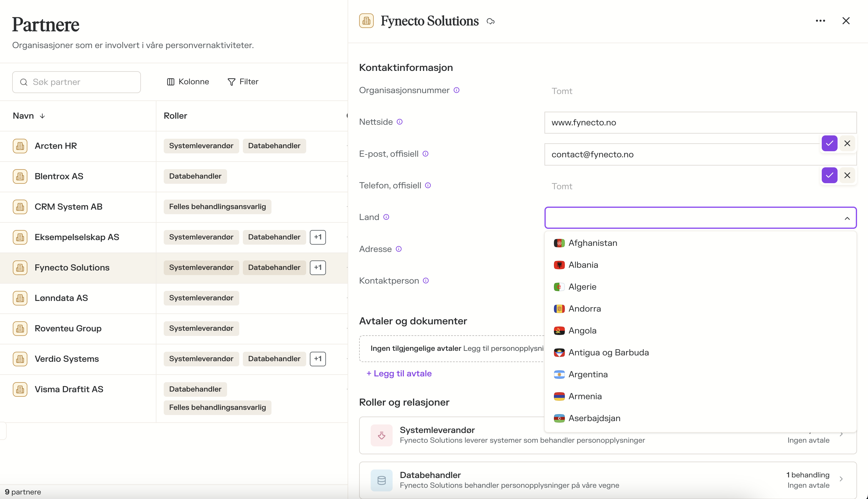Focus the Søk partner search field

76,82
